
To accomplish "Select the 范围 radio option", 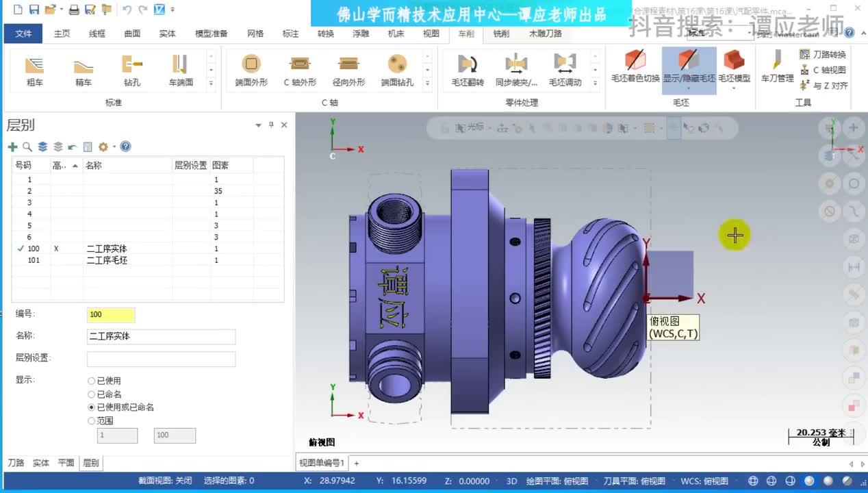I will pyautogui.click(x=92, y=420).
